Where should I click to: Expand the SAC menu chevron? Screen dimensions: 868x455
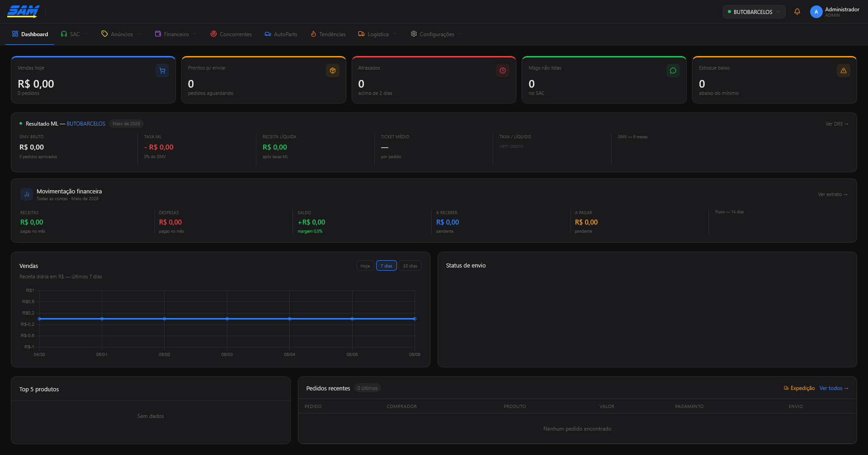86,34
